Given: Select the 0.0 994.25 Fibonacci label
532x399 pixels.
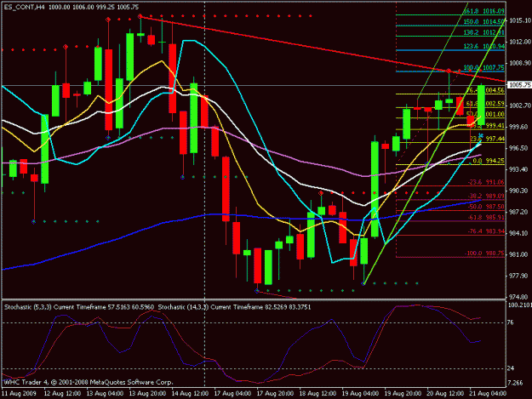Looking at the screenshot, I should [x=489, y=161].
